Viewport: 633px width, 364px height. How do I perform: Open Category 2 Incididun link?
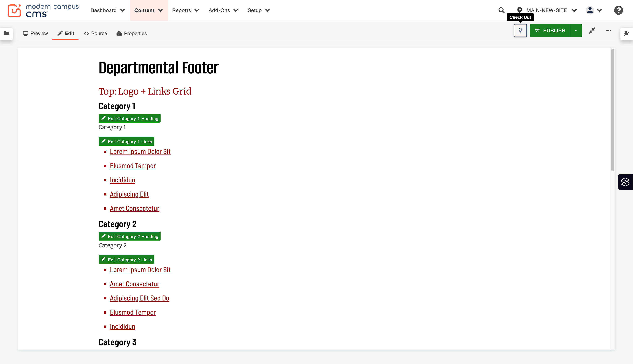[x=122, y=327]
